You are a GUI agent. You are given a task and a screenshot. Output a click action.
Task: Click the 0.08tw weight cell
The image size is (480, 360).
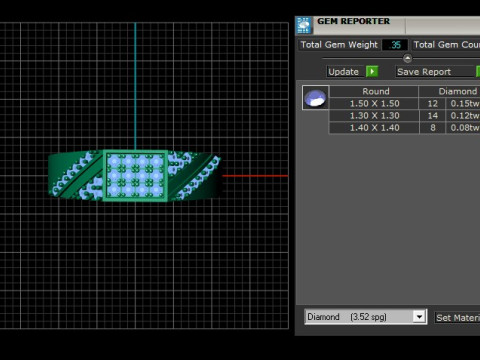click(463, 128)
